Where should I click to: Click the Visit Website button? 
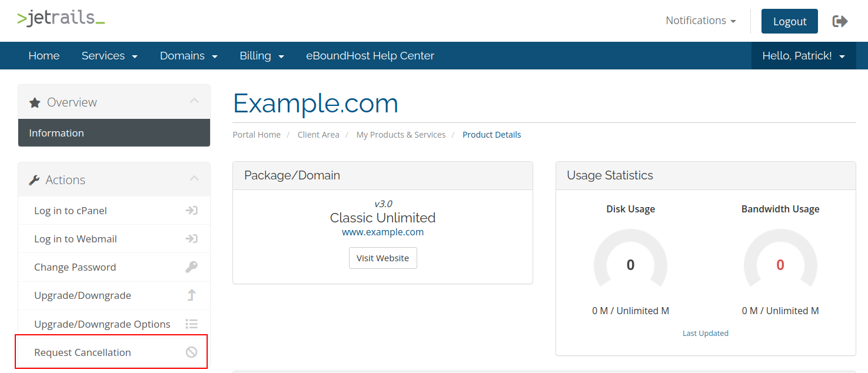383,258
